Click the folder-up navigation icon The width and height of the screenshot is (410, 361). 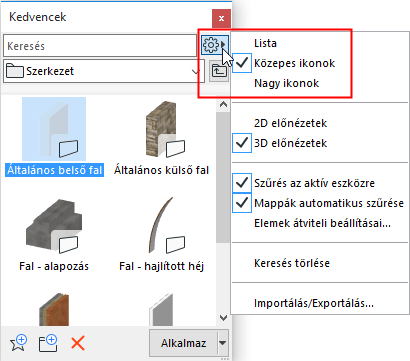(x=219, y=71)
